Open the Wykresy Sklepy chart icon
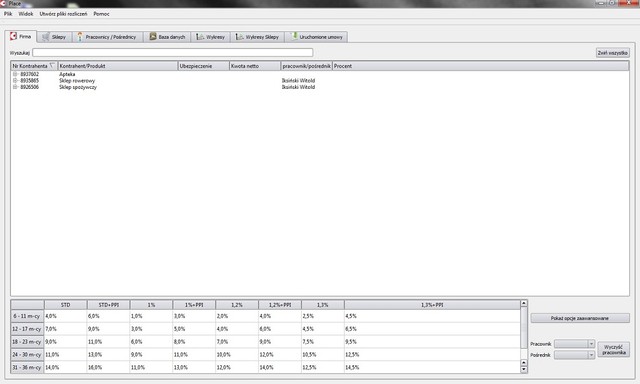Image resolution: width=640 pixels, height=384 pixels. (239, 37)
